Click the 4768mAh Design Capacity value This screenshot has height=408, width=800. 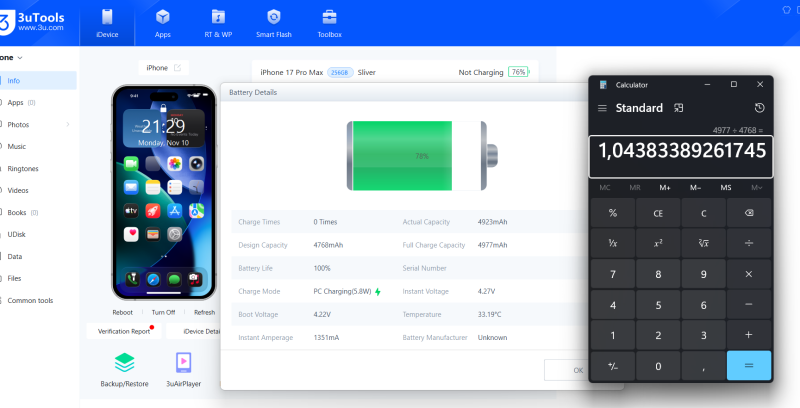coord(328,245)
